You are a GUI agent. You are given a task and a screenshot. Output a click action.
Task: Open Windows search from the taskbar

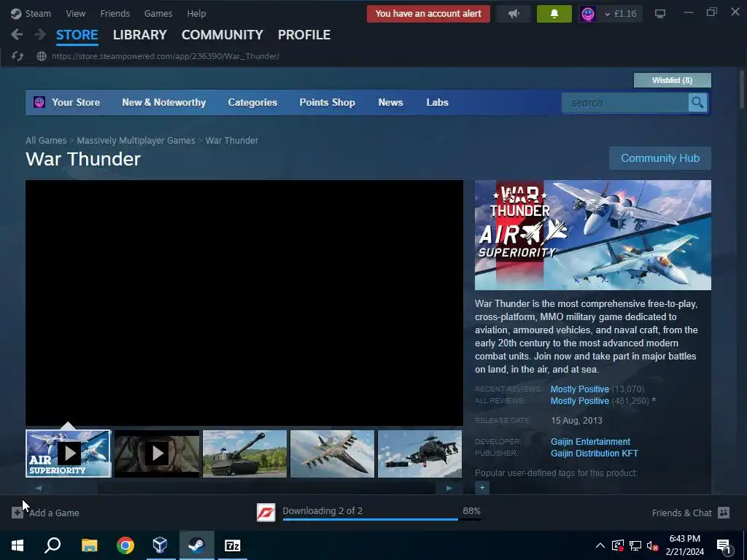click(53, 545)
